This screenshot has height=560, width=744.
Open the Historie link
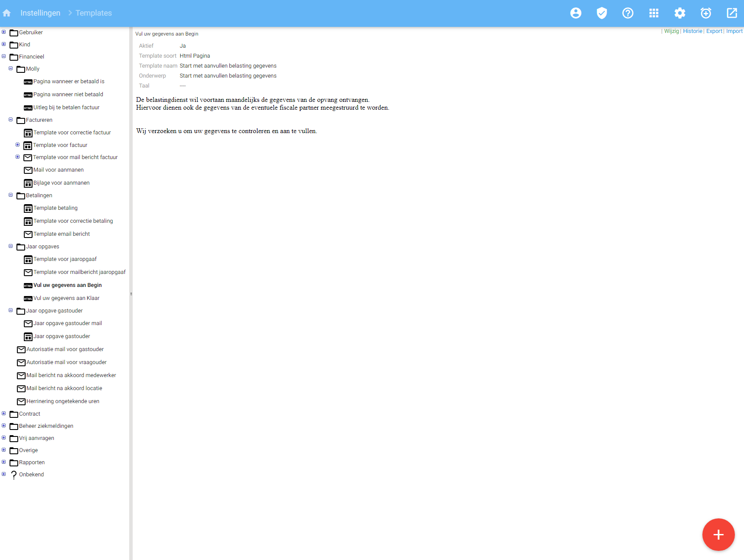coord(692,31)
